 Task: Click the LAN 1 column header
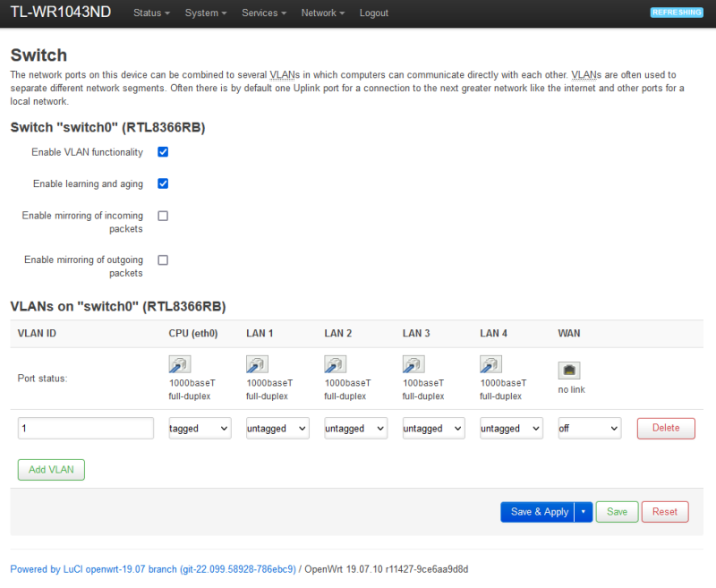[x=260, y=333]
